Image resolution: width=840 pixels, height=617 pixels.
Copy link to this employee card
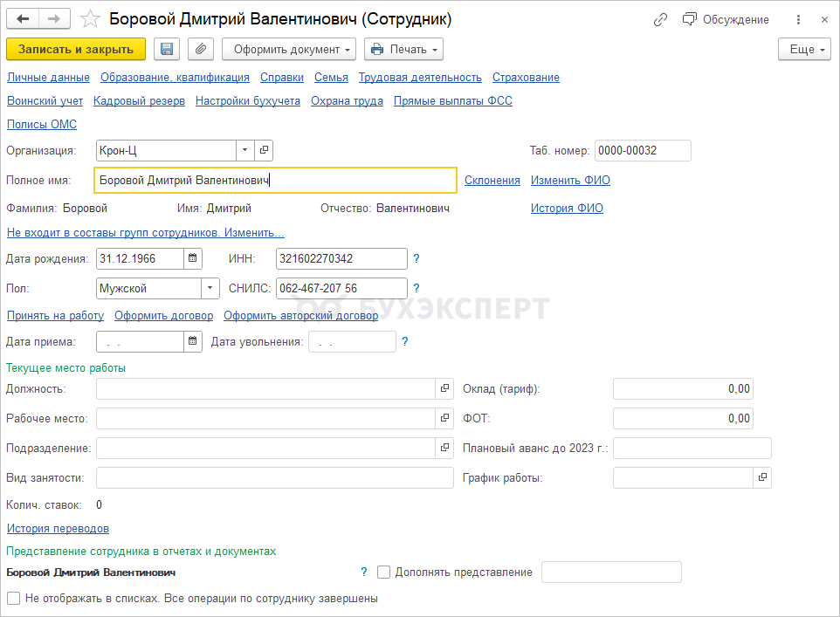coord(660,19)
